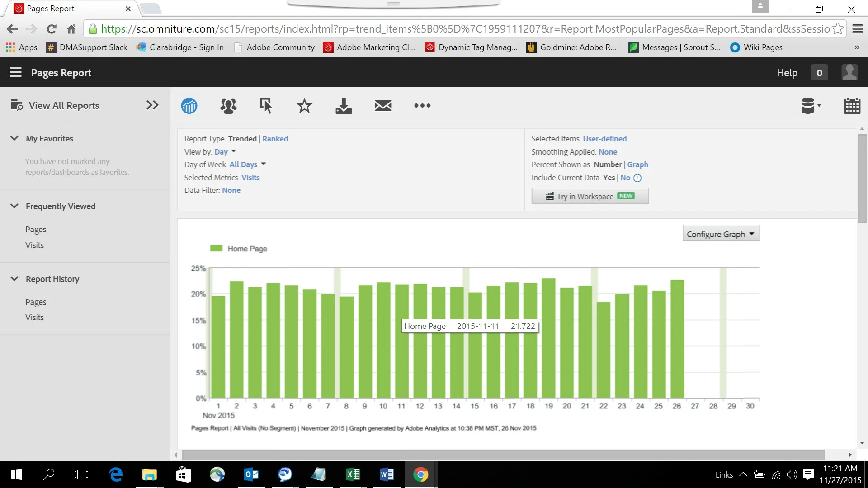Screen dimensions: 868x488
Task: Click the Visits selected metrics link
Action: 250,178
